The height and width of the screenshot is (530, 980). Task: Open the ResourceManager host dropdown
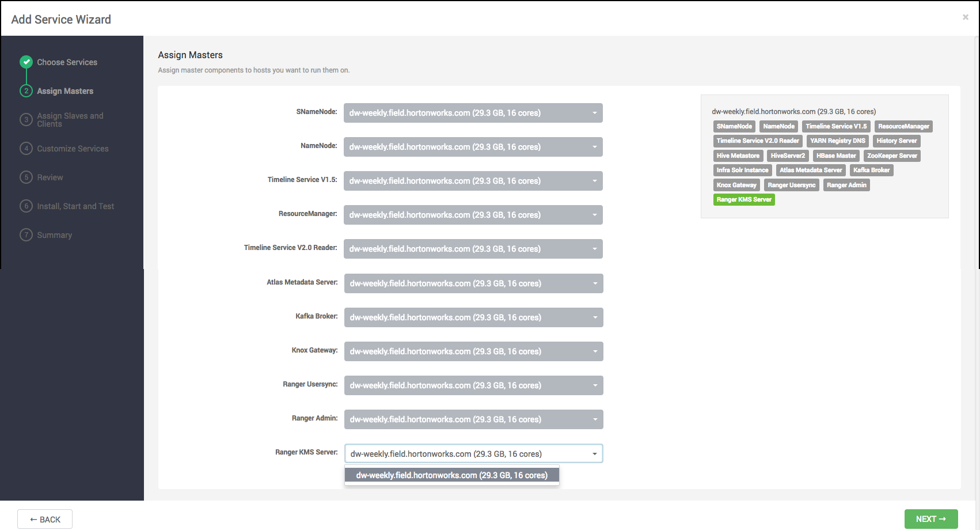coord(473,215)
